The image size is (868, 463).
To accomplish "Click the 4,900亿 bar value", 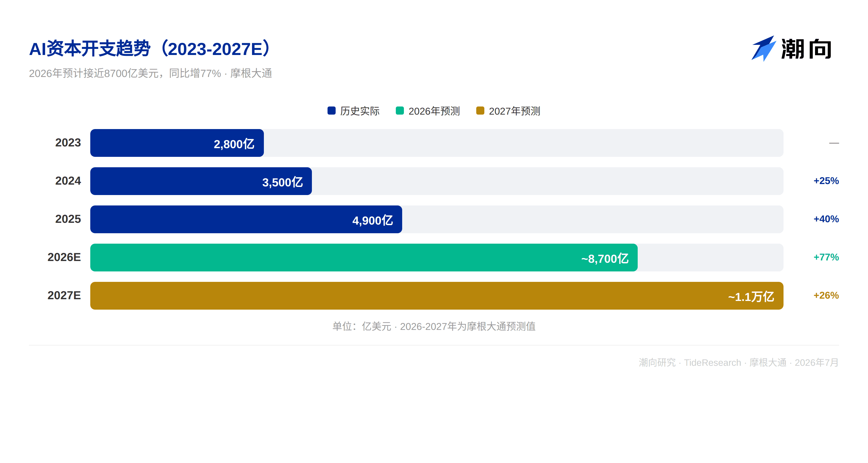I will pos(372,221).
